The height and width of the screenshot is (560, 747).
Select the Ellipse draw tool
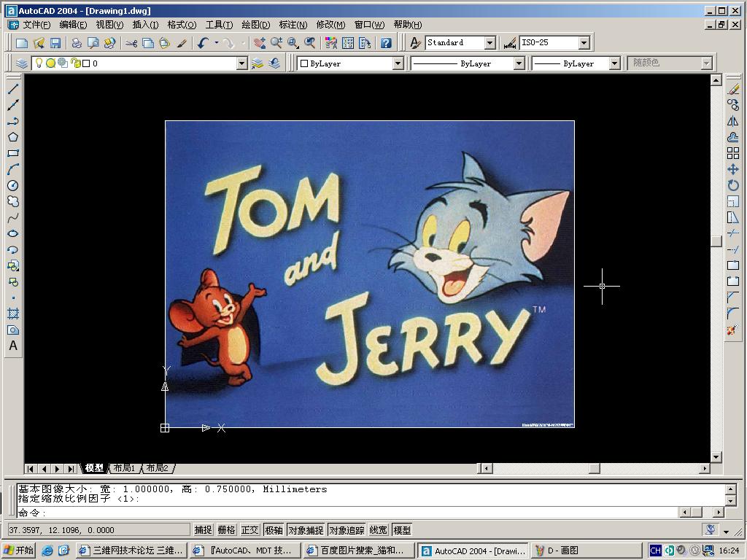(x=13, y=233)
